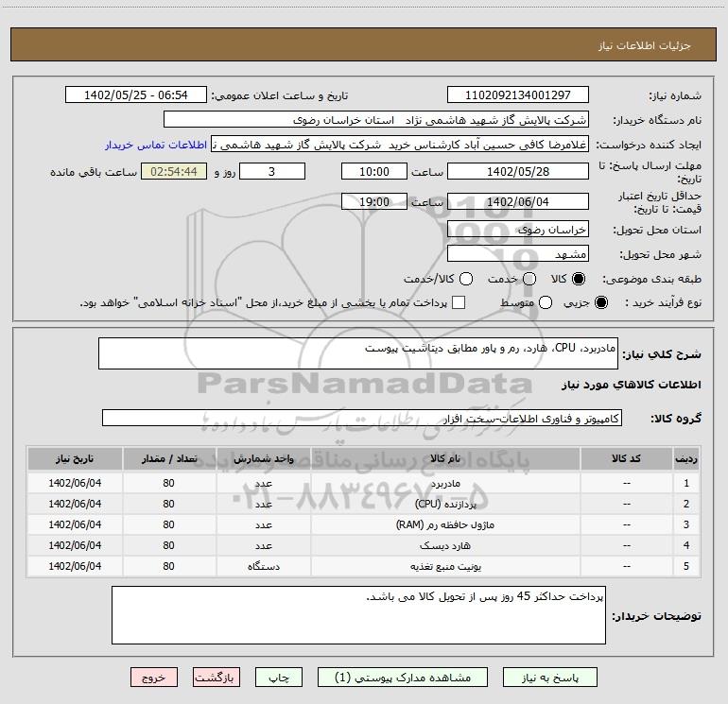Click the buyer notes text area
This screenshot has height=704, width=728.
[x=358, y=614]
